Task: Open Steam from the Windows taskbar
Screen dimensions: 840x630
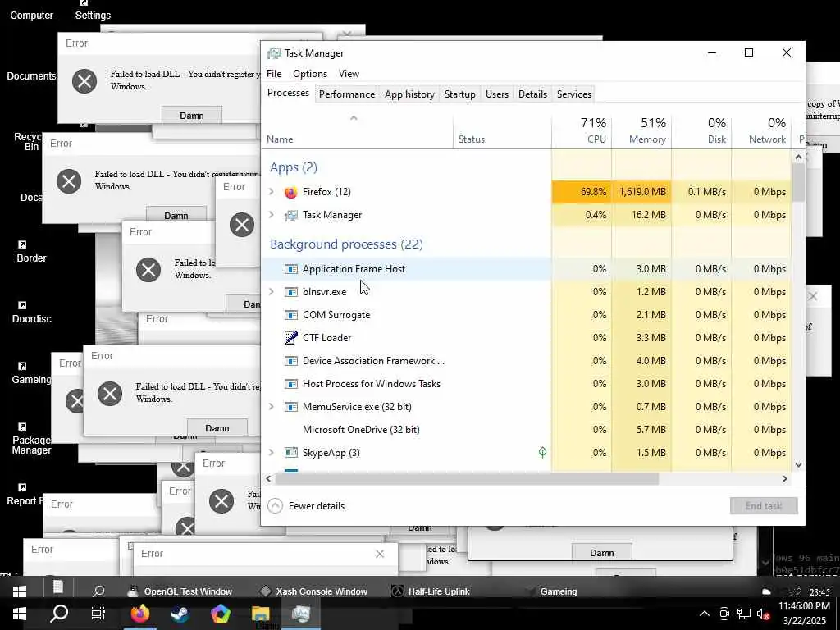Action: tap(180, 614)
